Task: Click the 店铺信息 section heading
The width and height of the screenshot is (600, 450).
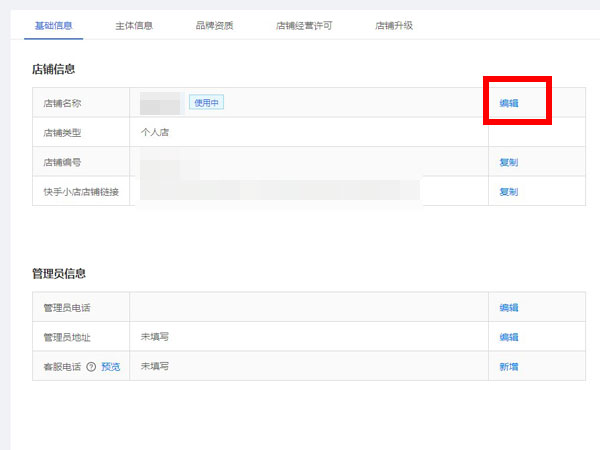Action: click(53, 70)
